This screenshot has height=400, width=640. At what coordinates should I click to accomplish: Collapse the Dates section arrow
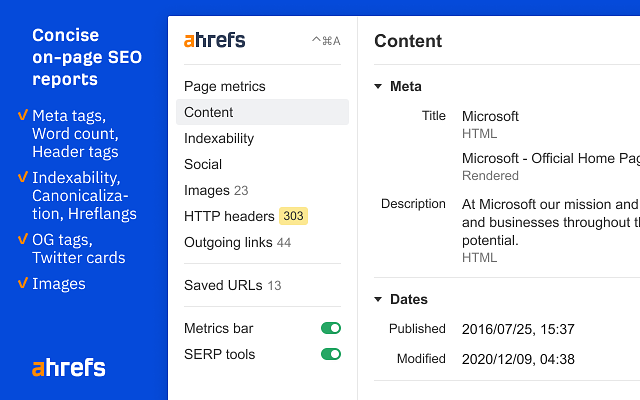378,300
